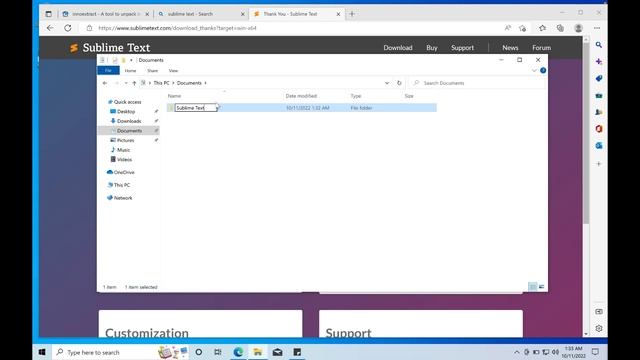Show hidden system tray icons
640x360 pixels.
[x=516, y=352]
